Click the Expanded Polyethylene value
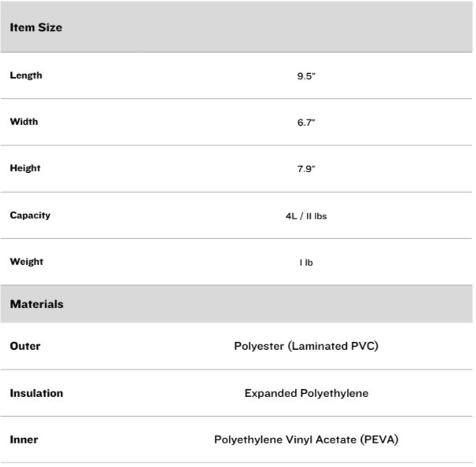476x467 pixels. pyautogui.click(x=306, y=393)
